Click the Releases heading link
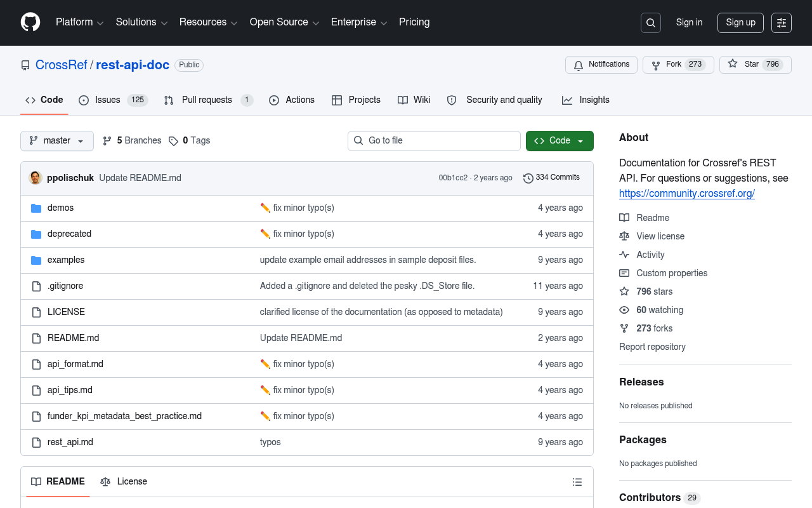This screenshot has width=812, height=508. click(x=641, y=382)
